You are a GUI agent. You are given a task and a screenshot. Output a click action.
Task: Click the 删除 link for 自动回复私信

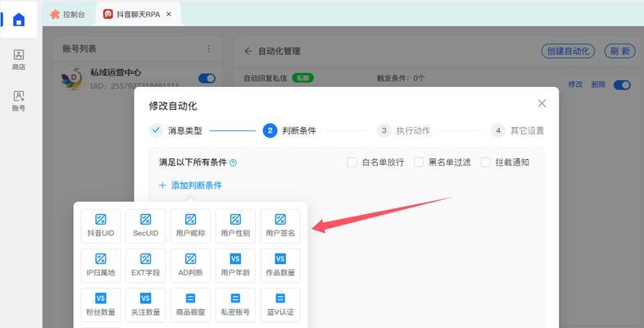point(598,84)
